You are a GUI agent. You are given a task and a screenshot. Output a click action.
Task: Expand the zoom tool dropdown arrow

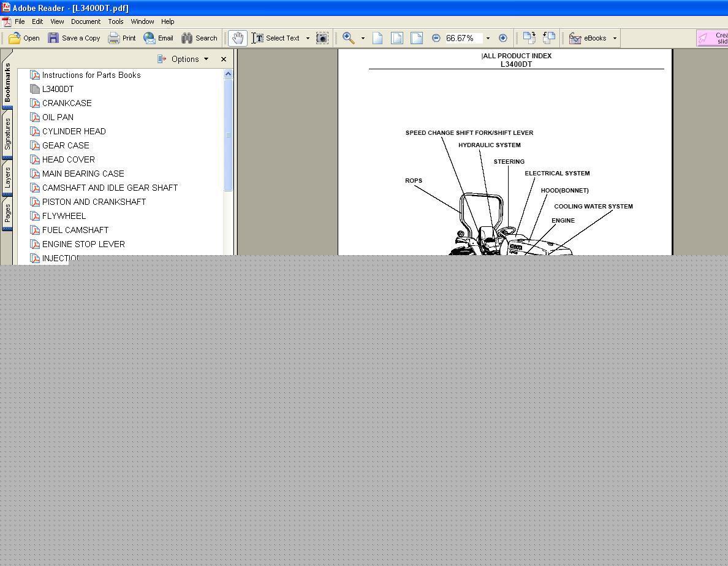363,38
